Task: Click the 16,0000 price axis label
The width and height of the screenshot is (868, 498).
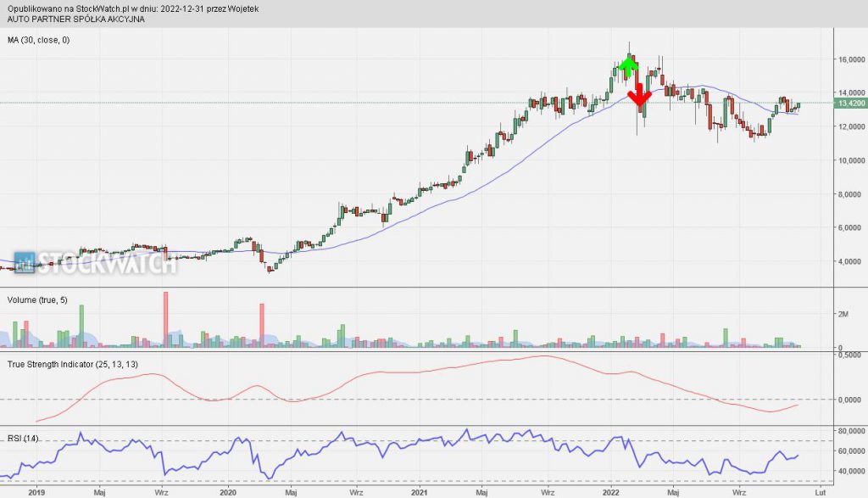Action: pyautogui.click(x=851, y=59)
